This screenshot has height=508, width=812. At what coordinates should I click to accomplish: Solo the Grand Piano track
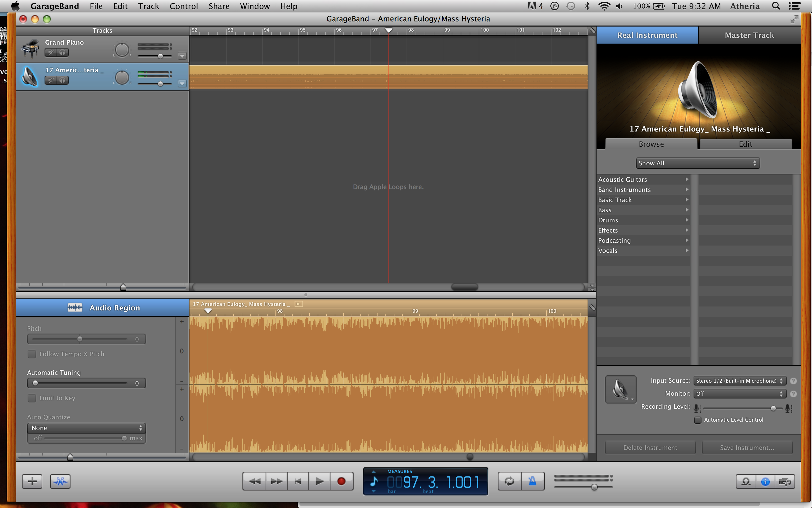63,52
